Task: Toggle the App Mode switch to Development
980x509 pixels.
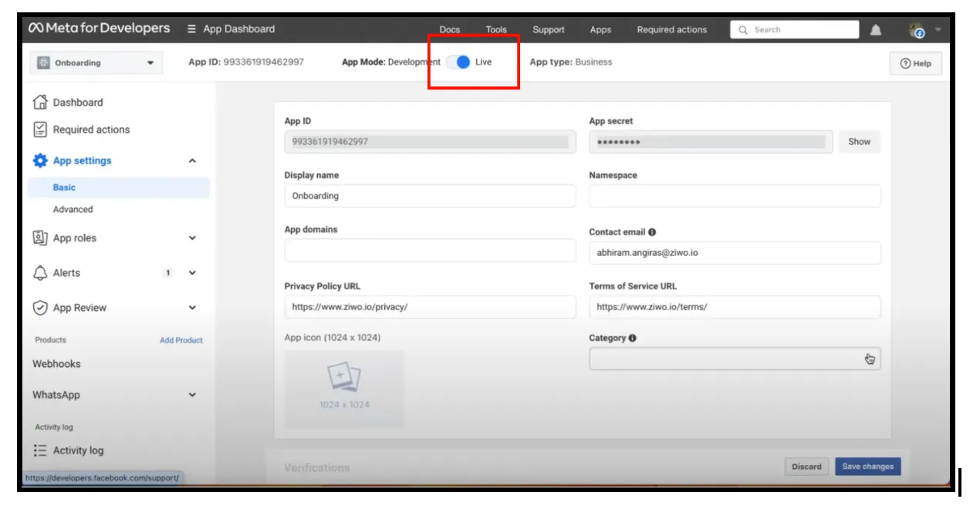Action: pyautogui.click(x=458, y=62)
